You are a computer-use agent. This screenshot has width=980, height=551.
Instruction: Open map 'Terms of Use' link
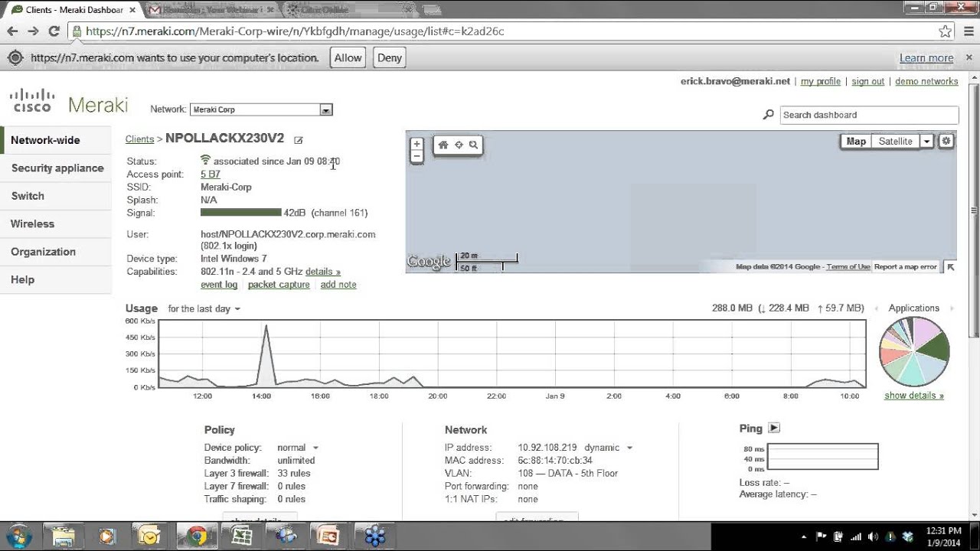[848, 267]
